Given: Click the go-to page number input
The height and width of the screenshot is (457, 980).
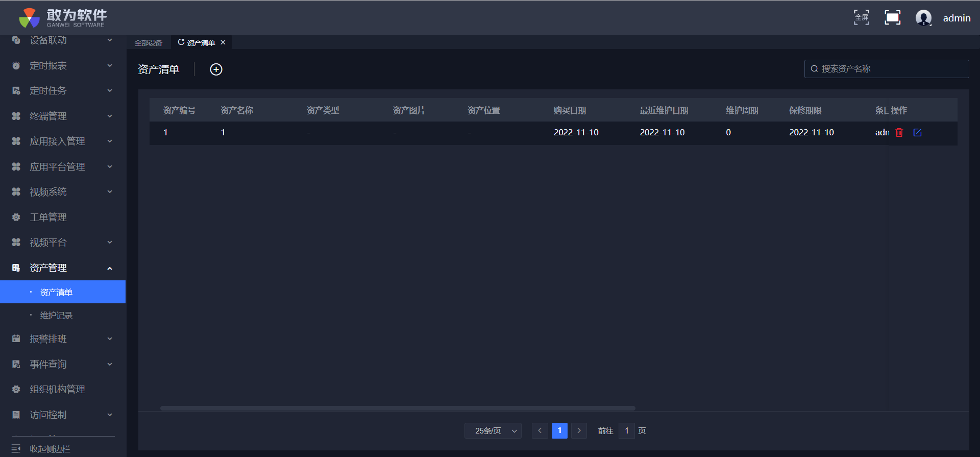Looking at the screenshot, I should point(626,431).
